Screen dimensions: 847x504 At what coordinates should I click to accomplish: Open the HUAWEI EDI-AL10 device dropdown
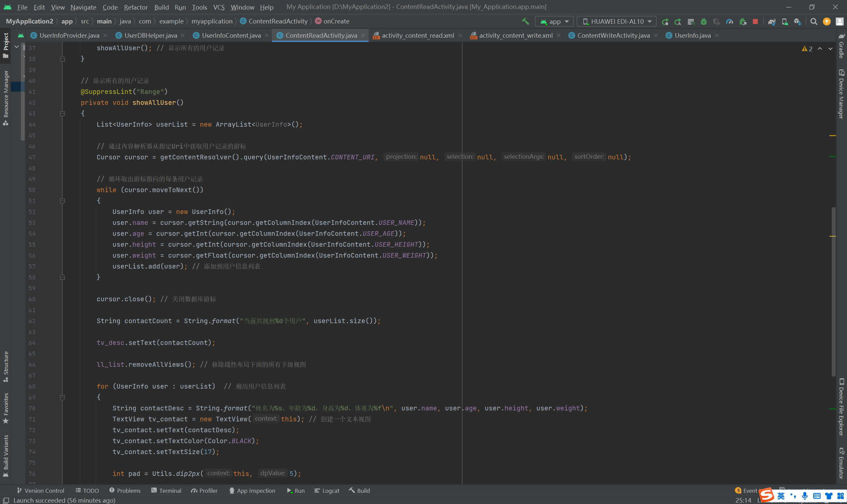pyautogui.click(x=617, y=21)
